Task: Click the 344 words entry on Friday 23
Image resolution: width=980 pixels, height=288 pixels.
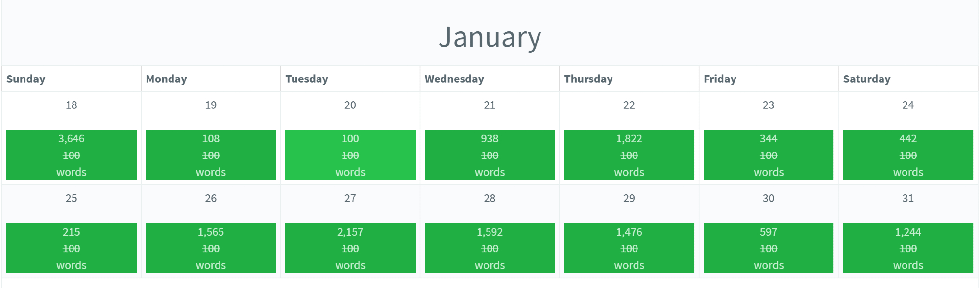Action: click(x=768, y=155)
